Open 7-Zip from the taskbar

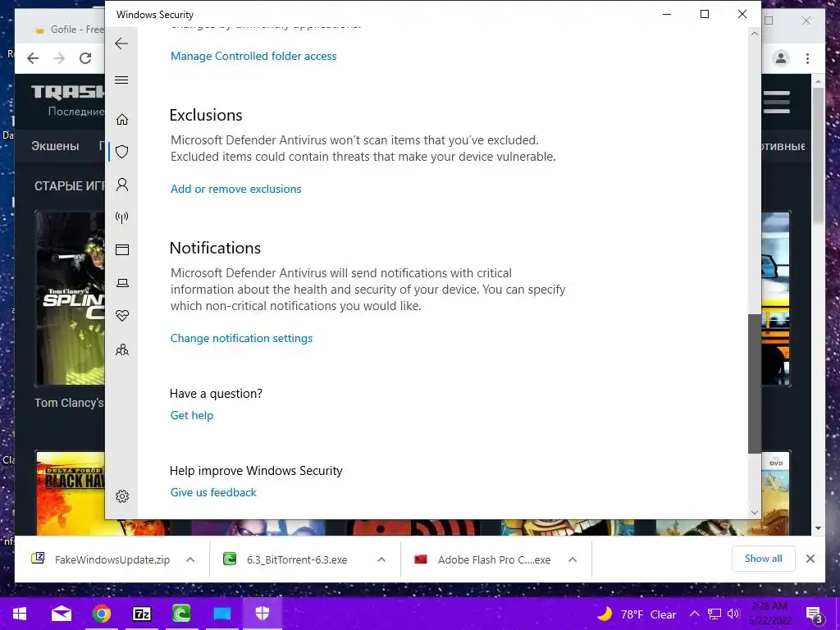click(x=141, y=614)
